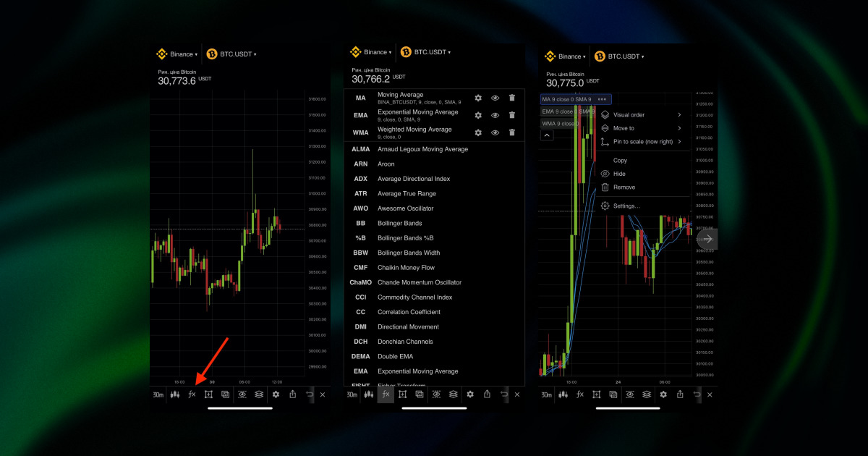Open the indicators panel via fx icon
868x456 pixels.
[192, 394]
